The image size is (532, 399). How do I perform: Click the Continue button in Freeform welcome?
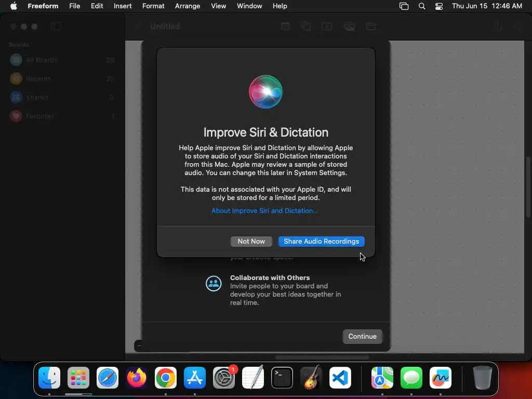click(x=362, y=336)
